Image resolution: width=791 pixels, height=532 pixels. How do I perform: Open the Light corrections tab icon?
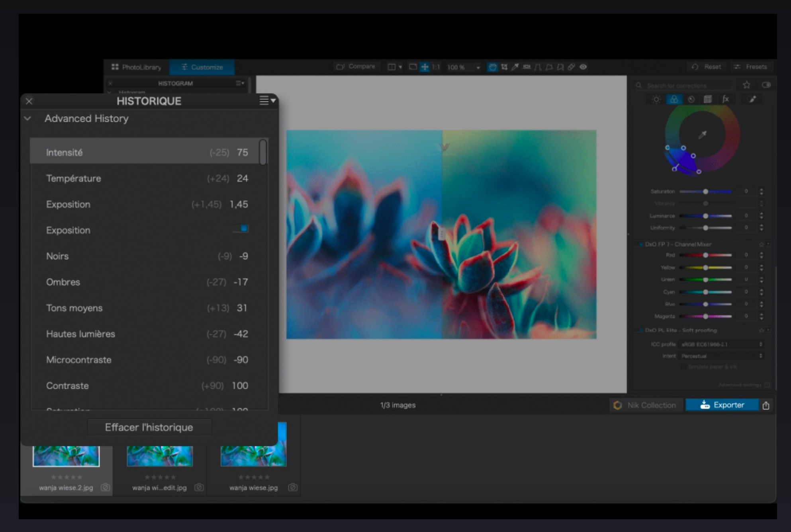656,100
